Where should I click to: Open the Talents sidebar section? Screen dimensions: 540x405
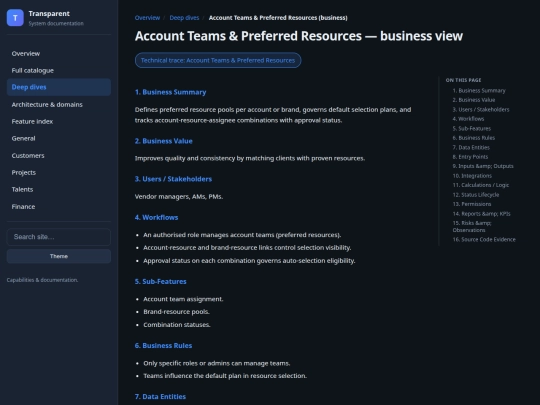(x=59, y=189)
